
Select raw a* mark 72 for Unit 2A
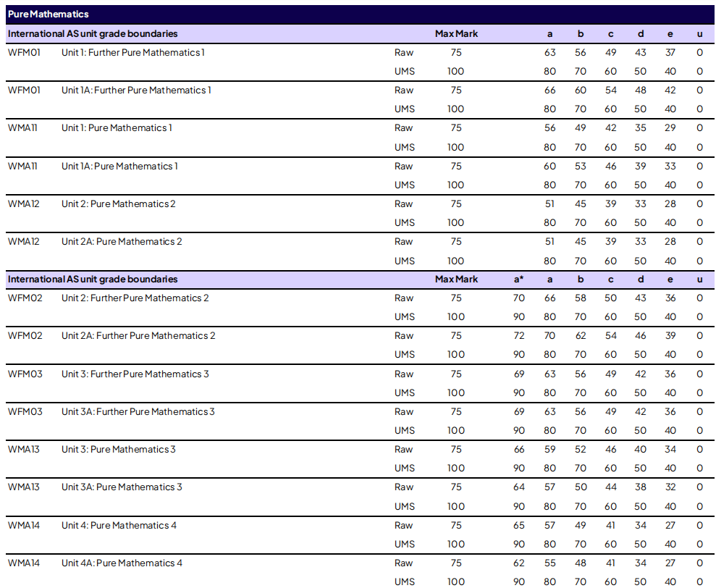point(519,336)
